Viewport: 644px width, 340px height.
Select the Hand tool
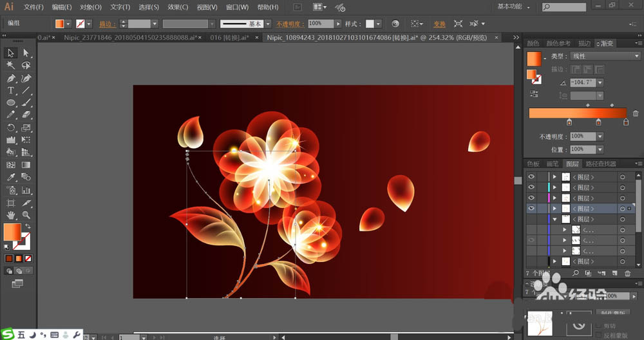[x=11, y=215]
